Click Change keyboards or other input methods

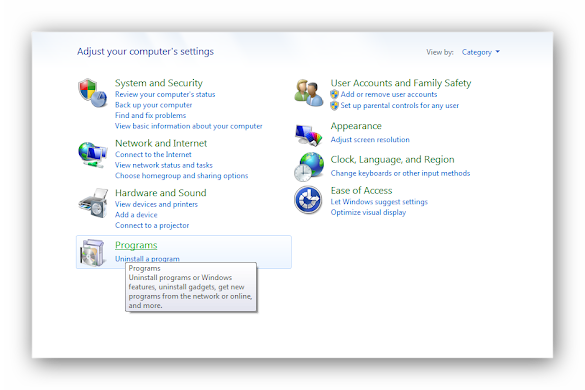[400, 173]
